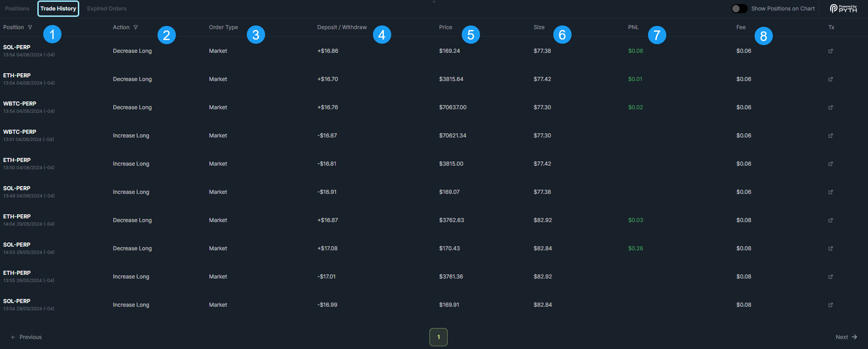The height and width of the screenshot is (349, 868).
Task: Go to the Previous page
Action: (26, 337)
